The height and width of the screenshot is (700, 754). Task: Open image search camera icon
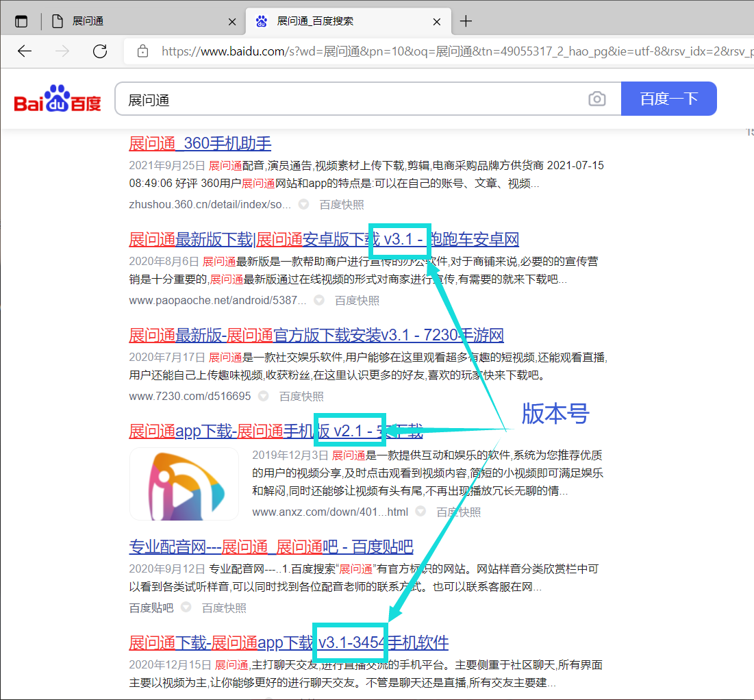click(x=596, y=99)
